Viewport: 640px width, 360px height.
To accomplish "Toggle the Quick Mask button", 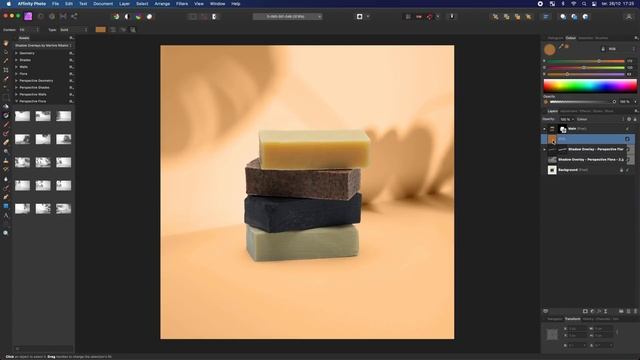I will click(360, 17).
